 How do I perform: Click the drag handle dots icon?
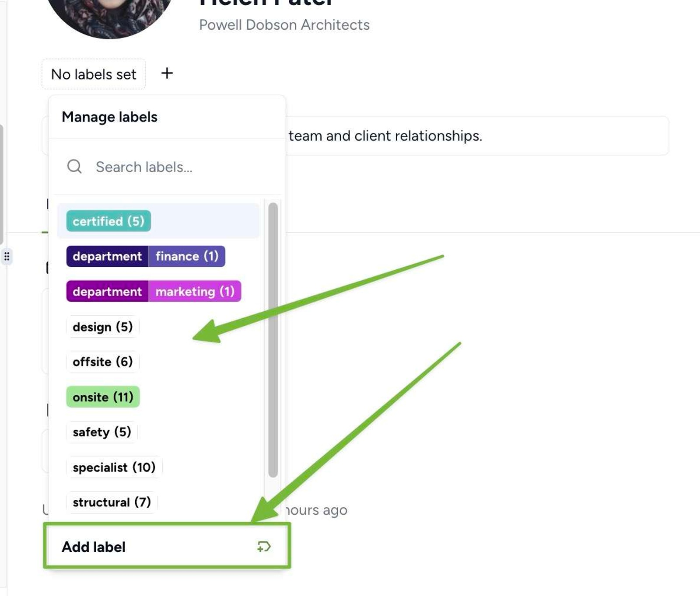click(7, 256)
